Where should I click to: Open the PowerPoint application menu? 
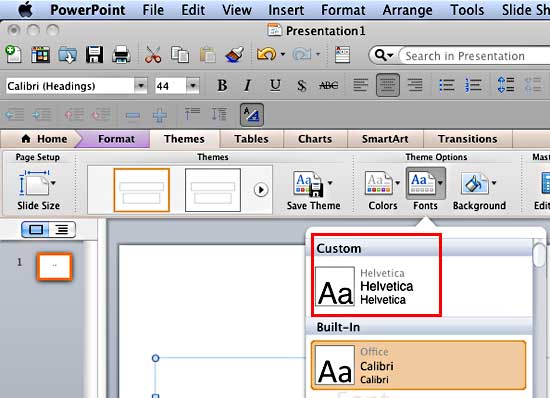point(88,10)
